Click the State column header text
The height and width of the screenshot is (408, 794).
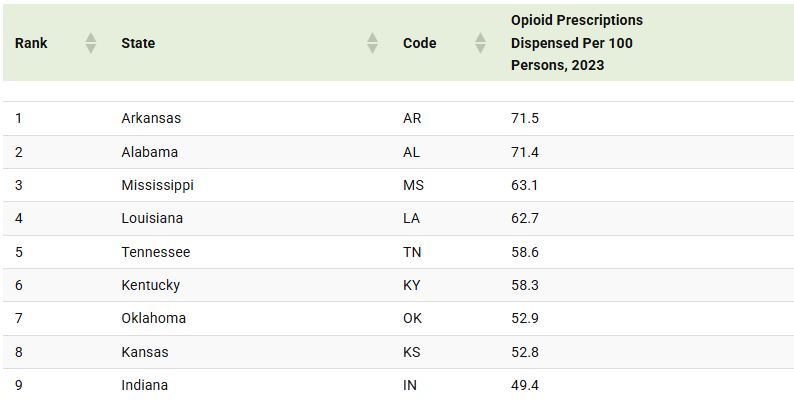(x=138, y=43)
